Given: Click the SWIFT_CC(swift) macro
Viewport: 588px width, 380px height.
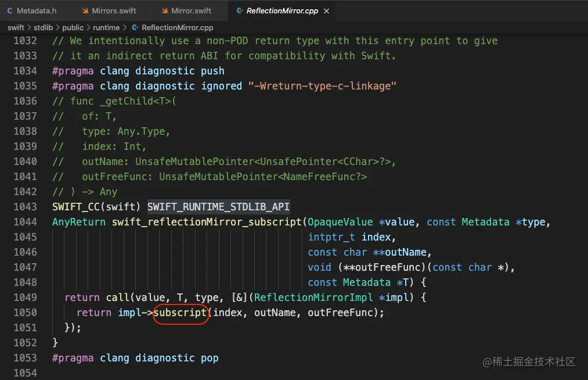Looking at the screenshot, I should (96, 206).
